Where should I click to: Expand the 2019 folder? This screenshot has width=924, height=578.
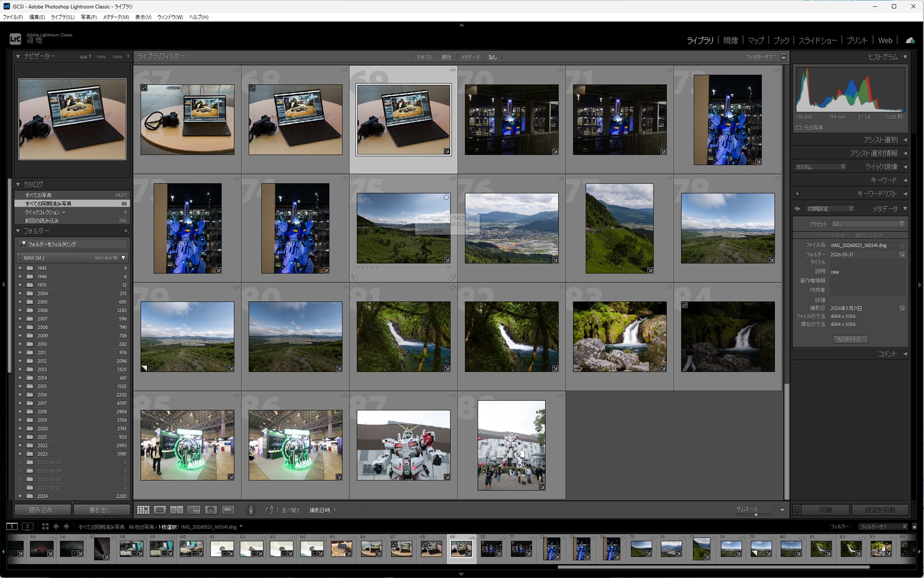(20, 420)
